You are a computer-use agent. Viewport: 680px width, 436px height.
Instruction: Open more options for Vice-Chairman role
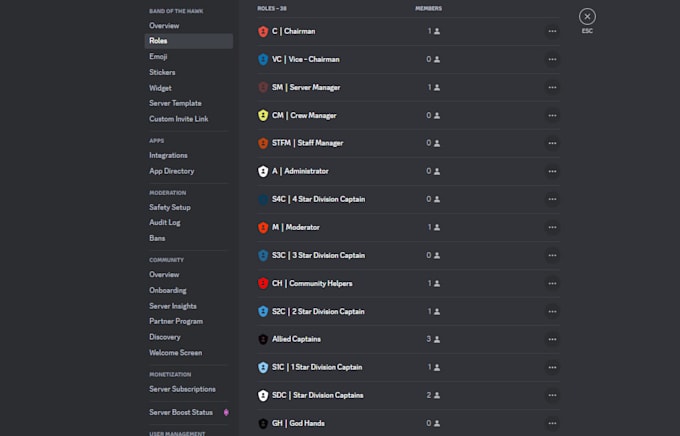pyautogui.click(x=552, y=59)
